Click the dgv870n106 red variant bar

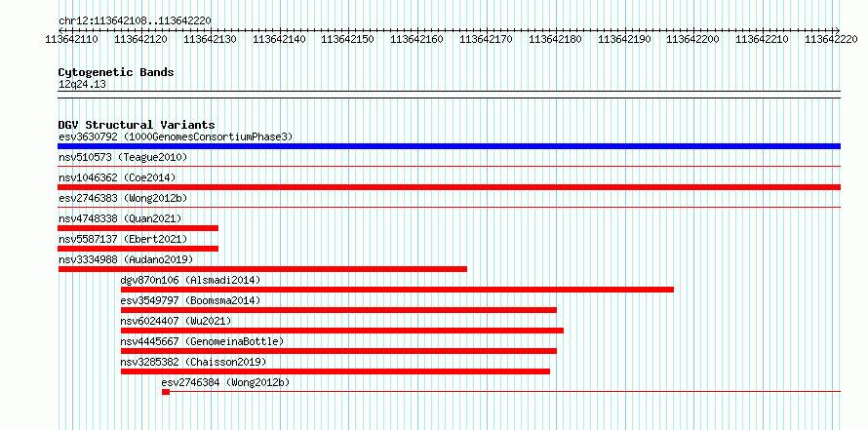[397, 290]
